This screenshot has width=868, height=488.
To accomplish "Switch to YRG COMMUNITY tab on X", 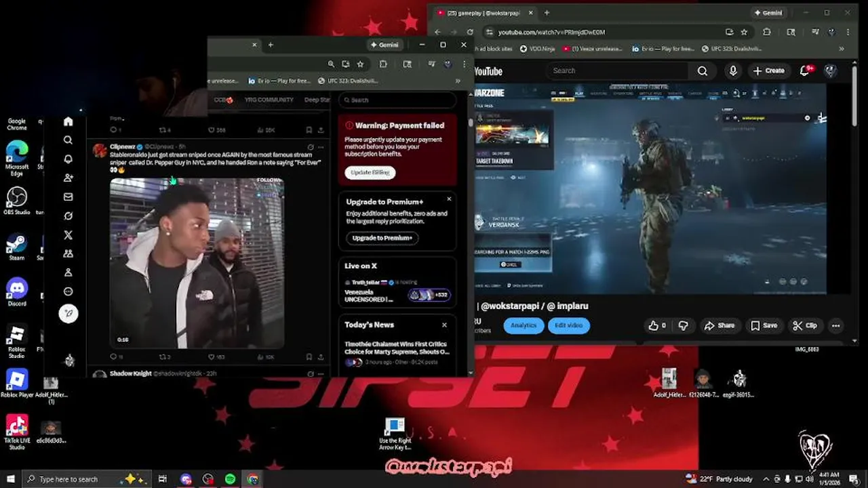I will tap(269, 100).
